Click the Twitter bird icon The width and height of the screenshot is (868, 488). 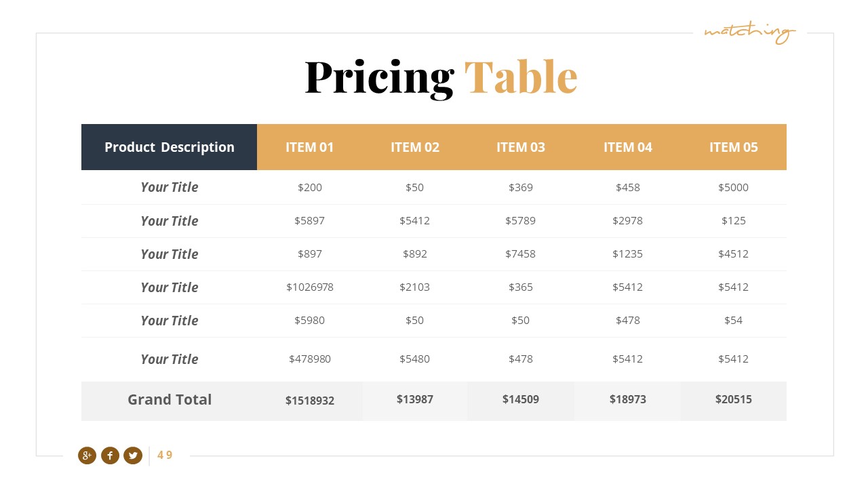[133, 455]
